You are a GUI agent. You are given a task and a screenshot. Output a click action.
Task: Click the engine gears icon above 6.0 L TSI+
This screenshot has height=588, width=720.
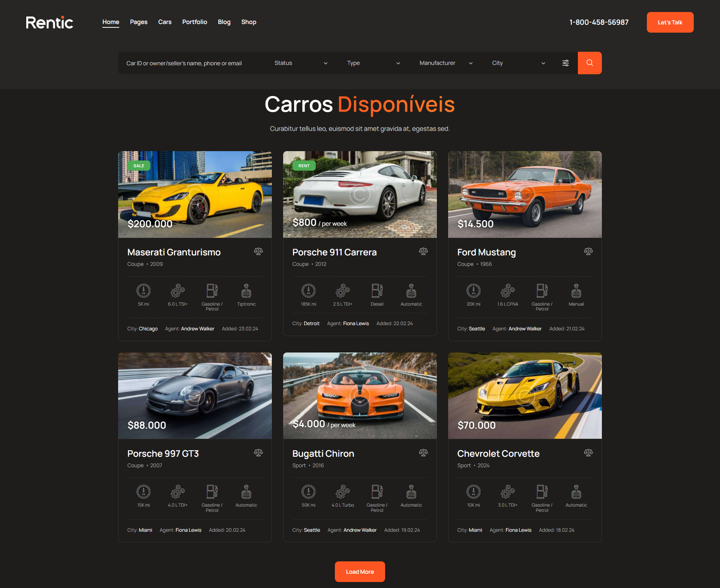pyautogui.click(x=178, y=291)
